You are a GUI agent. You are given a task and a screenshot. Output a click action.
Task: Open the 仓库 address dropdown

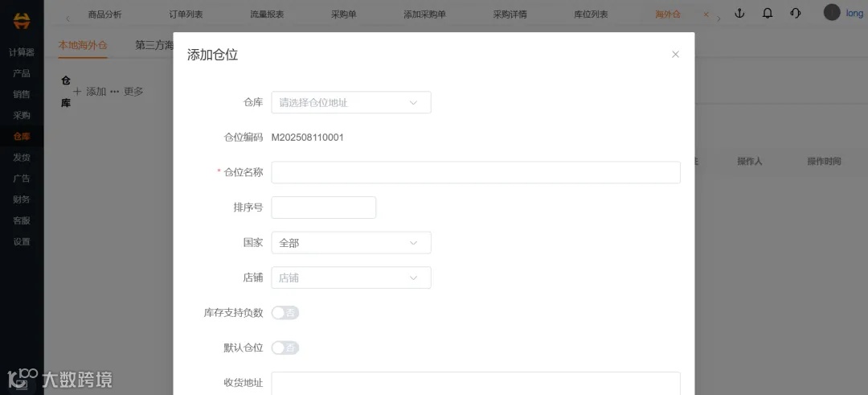click(351, 102)
